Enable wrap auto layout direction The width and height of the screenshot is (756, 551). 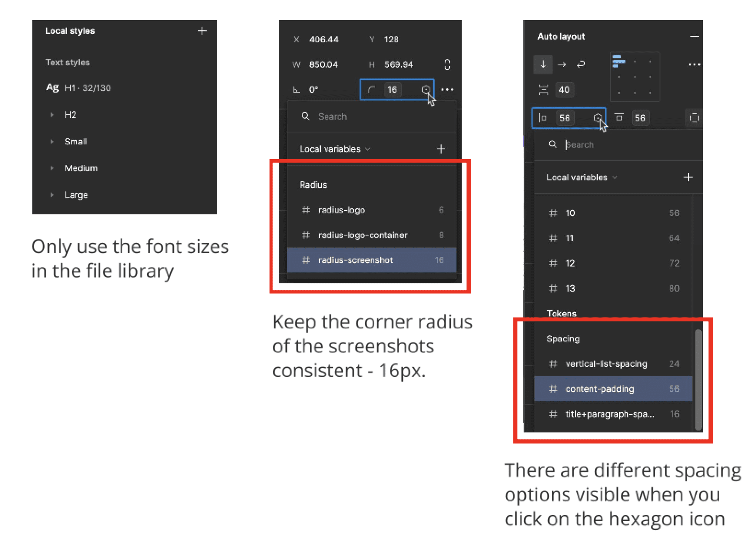581,64
